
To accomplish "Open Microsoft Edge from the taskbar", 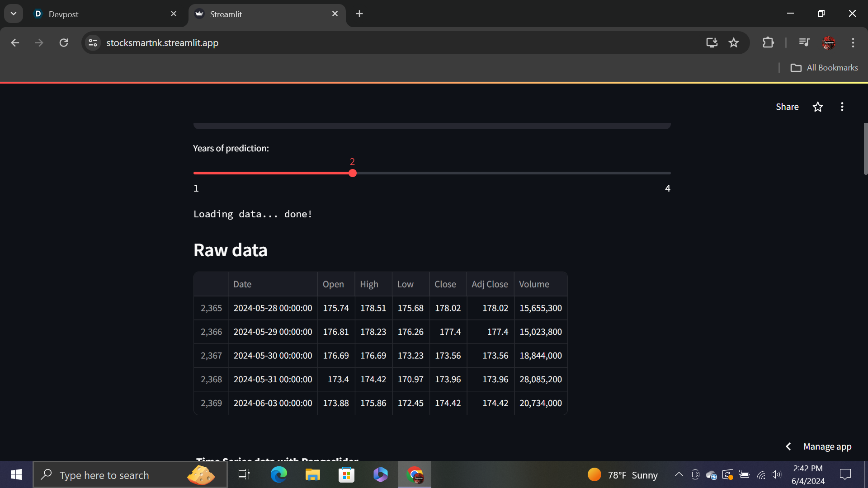I will [x=278, y=475].
